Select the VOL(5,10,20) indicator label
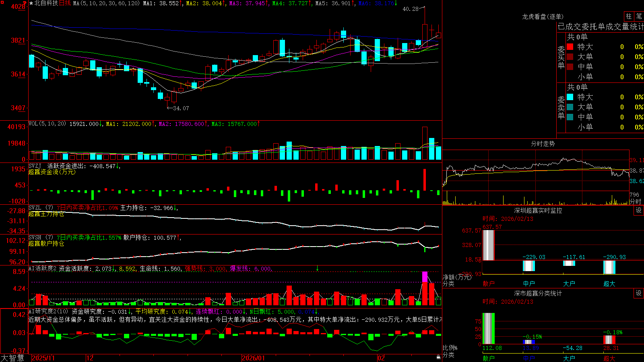 pos(47,124)
